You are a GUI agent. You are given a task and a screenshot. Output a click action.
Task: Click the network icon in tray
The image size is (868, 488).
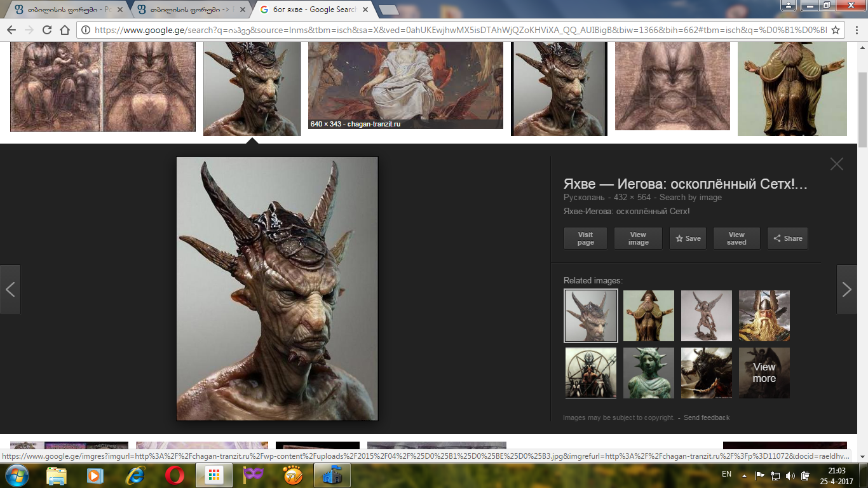(x=775, y=475)
